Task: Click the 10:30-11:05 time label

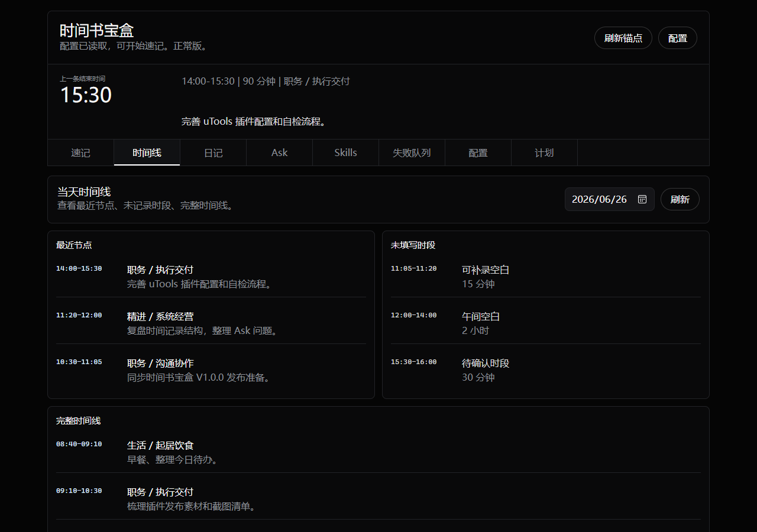Action: pos(79,362)
